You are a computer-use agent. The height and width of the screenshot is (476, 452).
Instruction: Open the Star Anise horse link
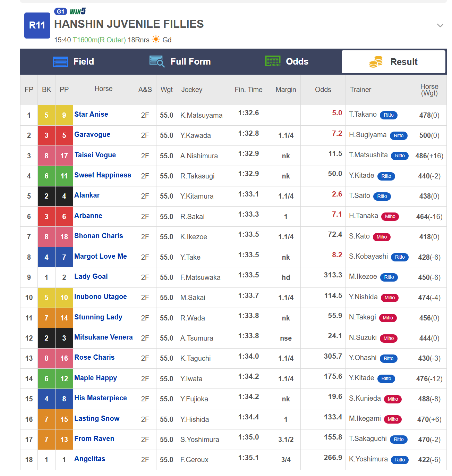pos(91,114)
